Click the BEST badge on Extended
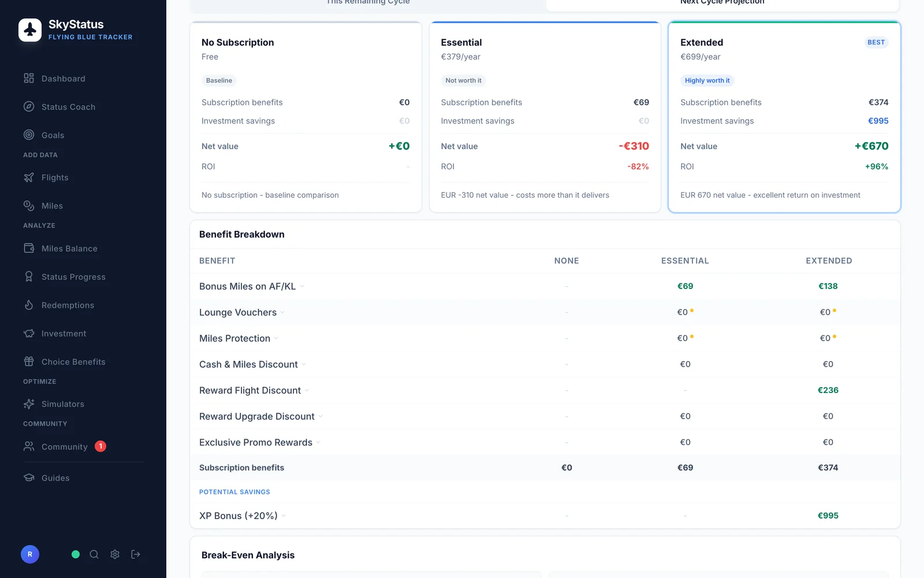Screen dimensions: 924x578 click(x=876, y=42)
